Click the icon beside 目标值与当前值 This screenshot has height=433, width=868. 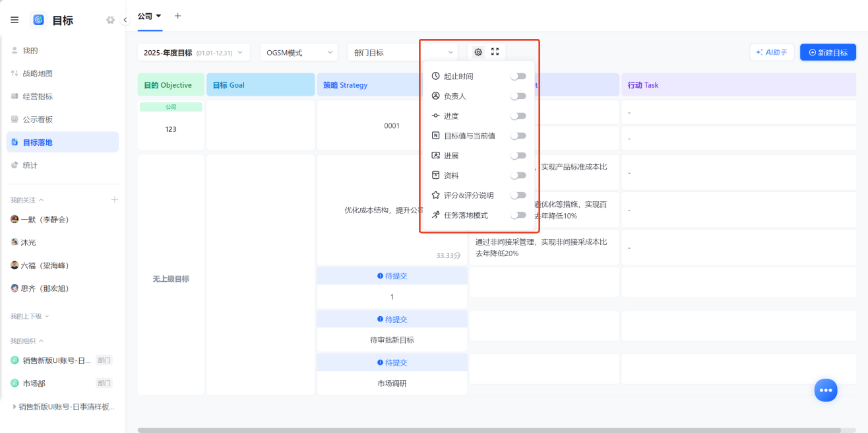point(435,135)
